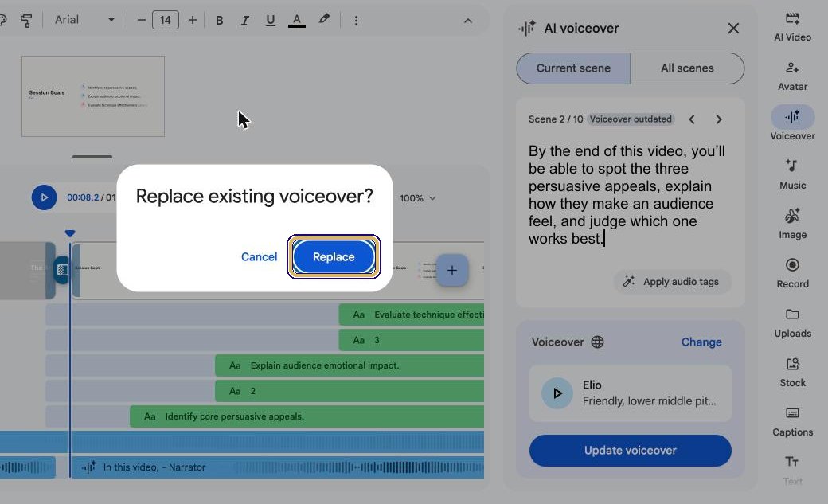Click Change voice link
This screenshot has height=504, width=828.
[x=701, y=342]
